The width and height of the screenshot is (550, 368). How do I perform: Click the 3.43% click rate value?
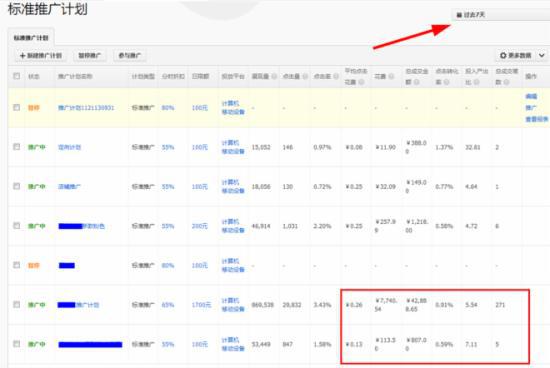point(322,305)
